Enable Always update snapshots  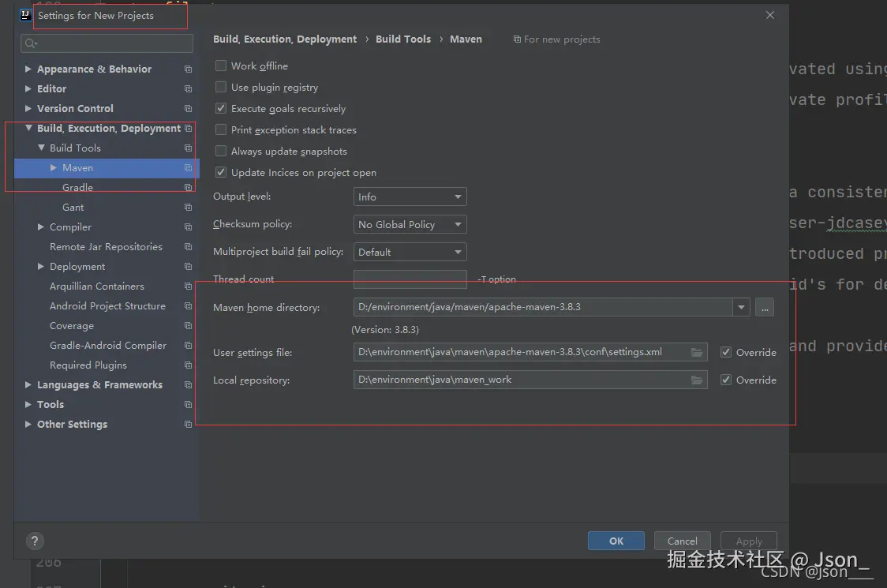221,151
